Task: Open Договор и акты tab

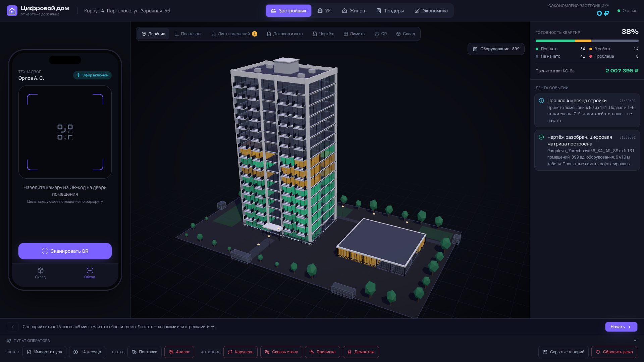Action: pos(285,34)
